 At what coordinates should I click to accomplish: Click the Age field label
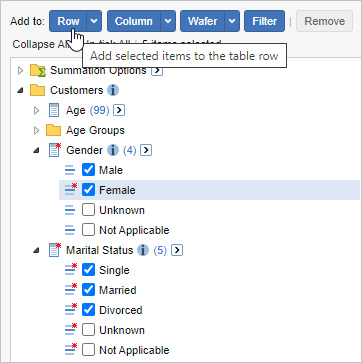76,111
